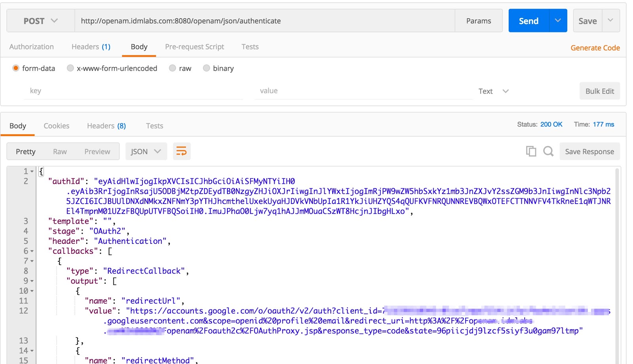The image size is (633, 364).
Task: View the response Headers (8) tab
Action: [x=106, y=126]
